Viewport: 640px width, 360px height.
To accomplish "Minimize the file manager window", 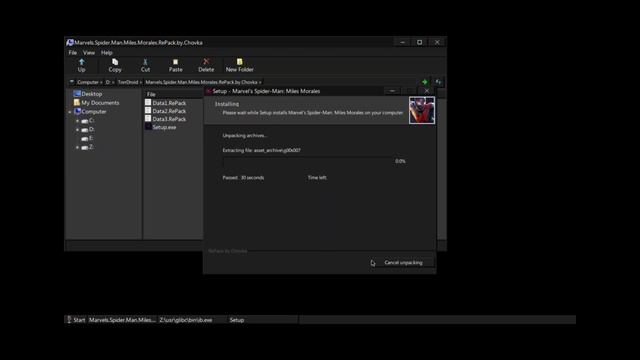I will (402, 42).
